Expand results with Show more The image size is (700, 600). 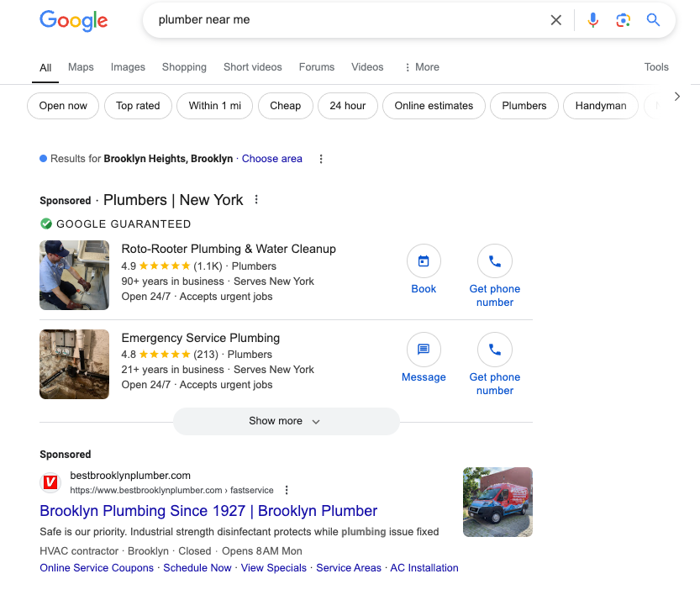(x=286, y=421)
